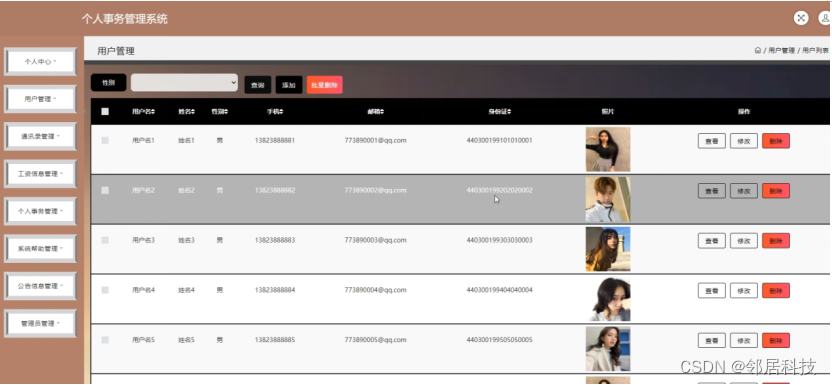Click the 用户列表 breadcrumb link

click(x=816, y=50)
